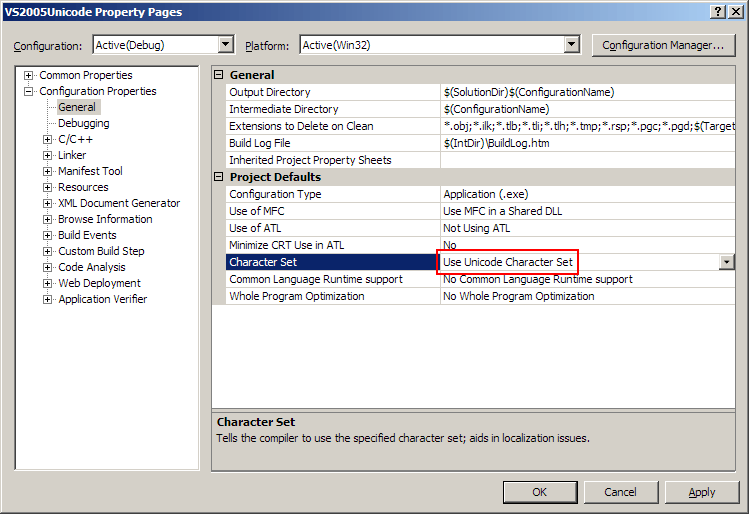Select the Use of MFC property name
Screen dimensions: 749x514
(257, 211)
